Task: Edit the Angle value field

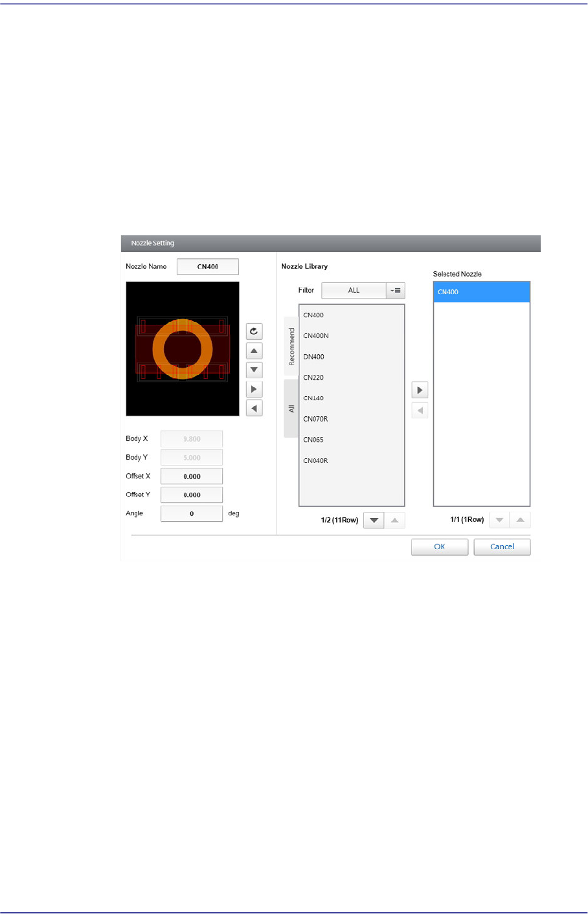Action: click(192, 514)
